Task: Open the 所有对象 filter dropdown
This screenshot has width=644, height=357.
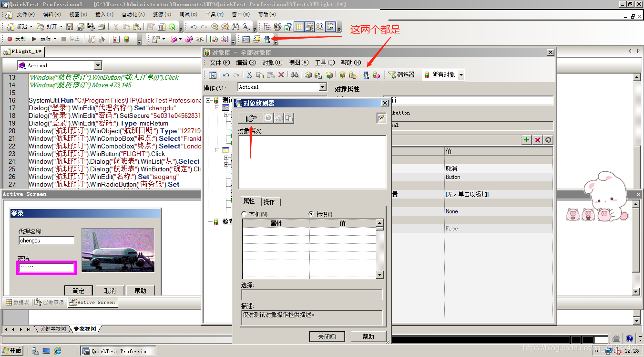Action: [x=461, y=75]
